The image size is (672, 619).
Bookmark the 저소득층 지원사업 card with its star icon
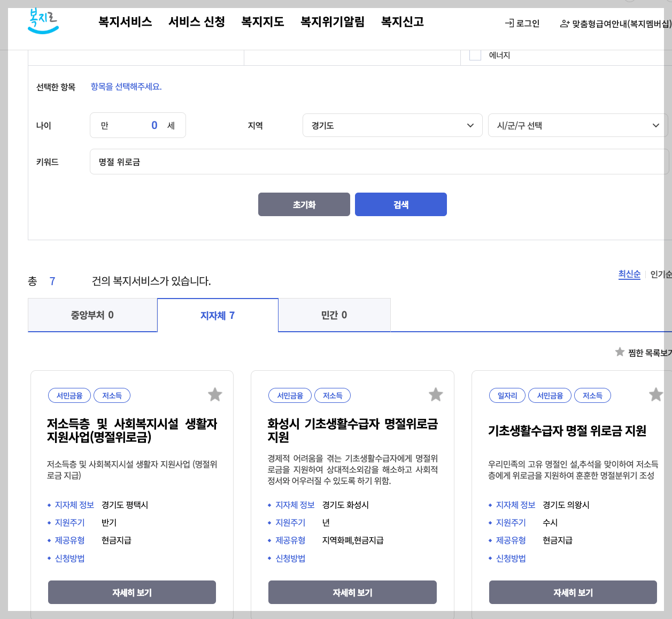click(x=215, y=394)
